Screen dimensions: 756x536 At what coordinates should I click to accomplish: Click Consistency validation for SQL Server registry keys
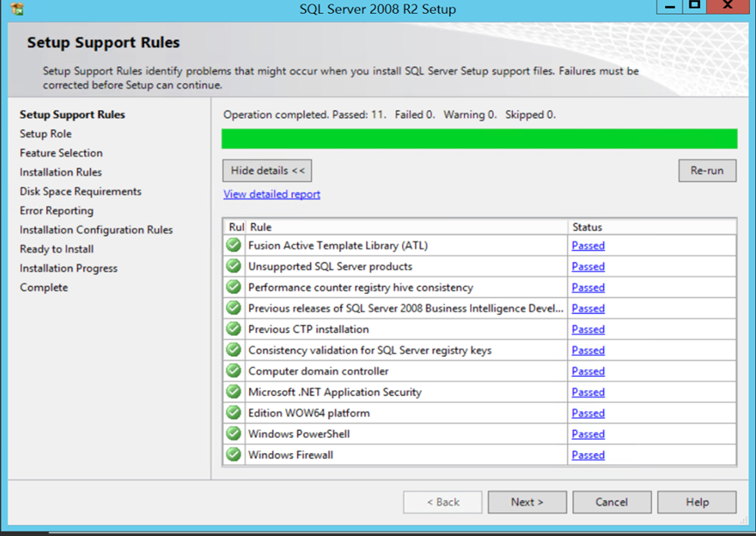(370, 351)
